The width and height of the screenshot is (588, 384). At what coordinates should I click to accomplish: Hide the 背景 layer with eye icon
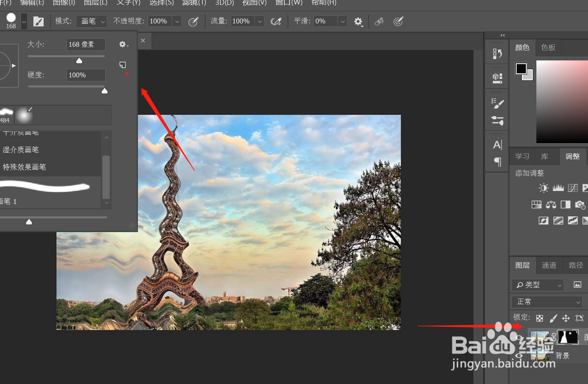(519, 356)
